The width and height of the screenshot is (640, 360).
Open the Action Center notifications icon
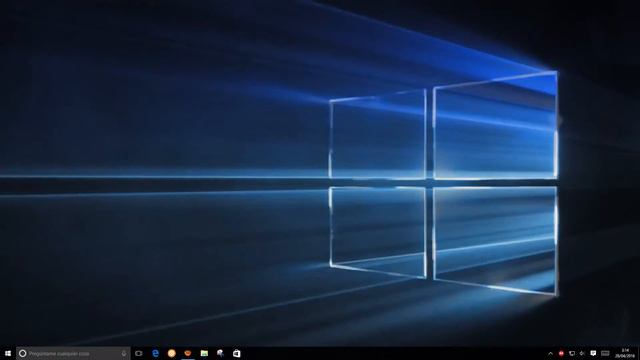(593, 353)
